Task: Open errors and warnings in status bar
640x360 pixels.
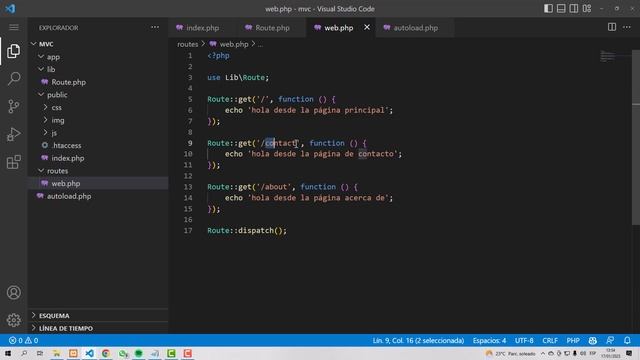Action: (x=23, y=340)
